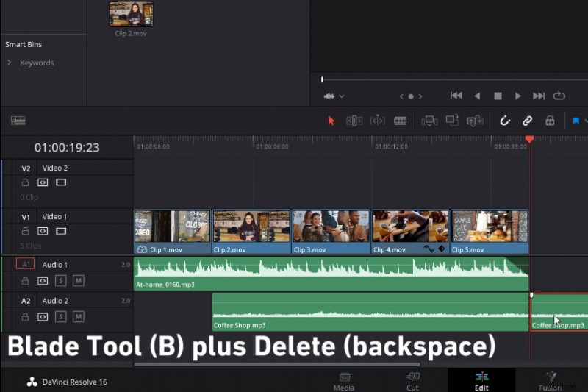Jump to last frame in viewer
This screenshot has width=588, height=392.
tap(539, 96)
